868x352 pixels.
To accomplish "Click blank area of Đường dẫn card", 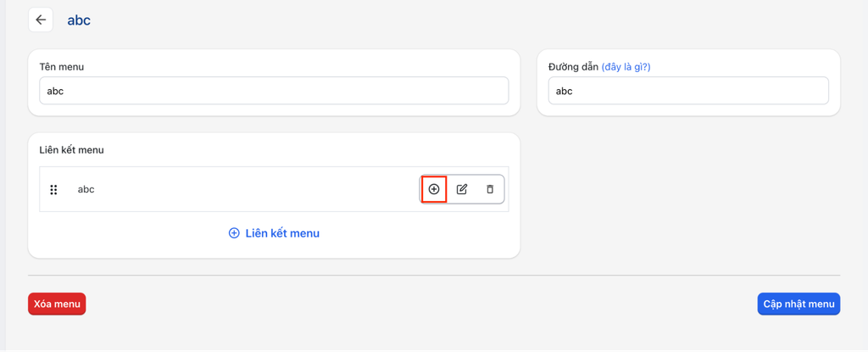I will (746, 67).
